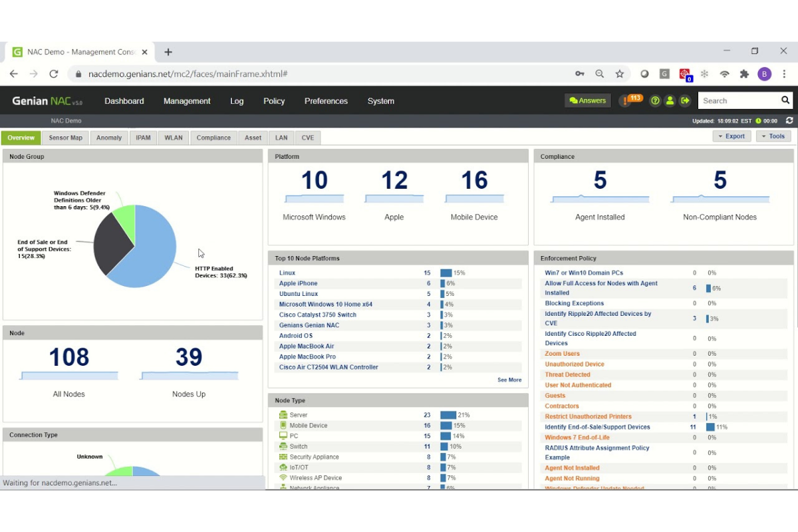Switch to the CVE tab
Viewport: 798px width, 532px height.
[x=308, y=138]
